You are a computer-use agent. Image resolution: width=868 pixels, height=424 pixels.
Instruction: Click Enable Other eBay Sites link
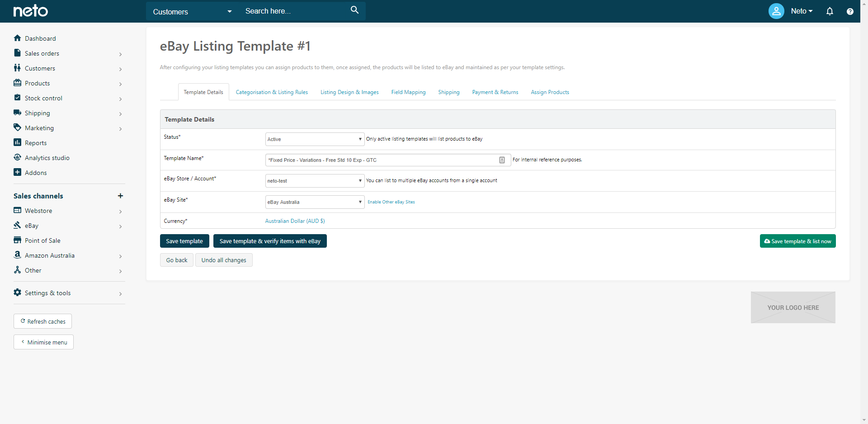[391, 202]
